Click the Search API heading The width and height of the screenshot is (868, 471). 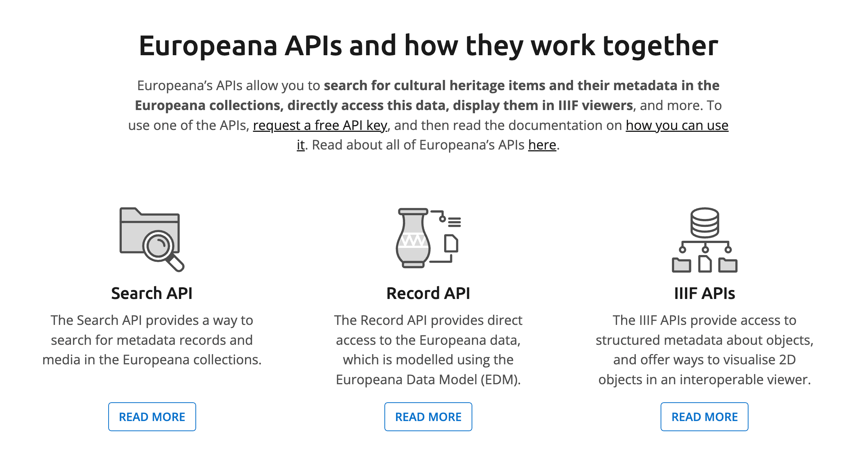(152, 293)
